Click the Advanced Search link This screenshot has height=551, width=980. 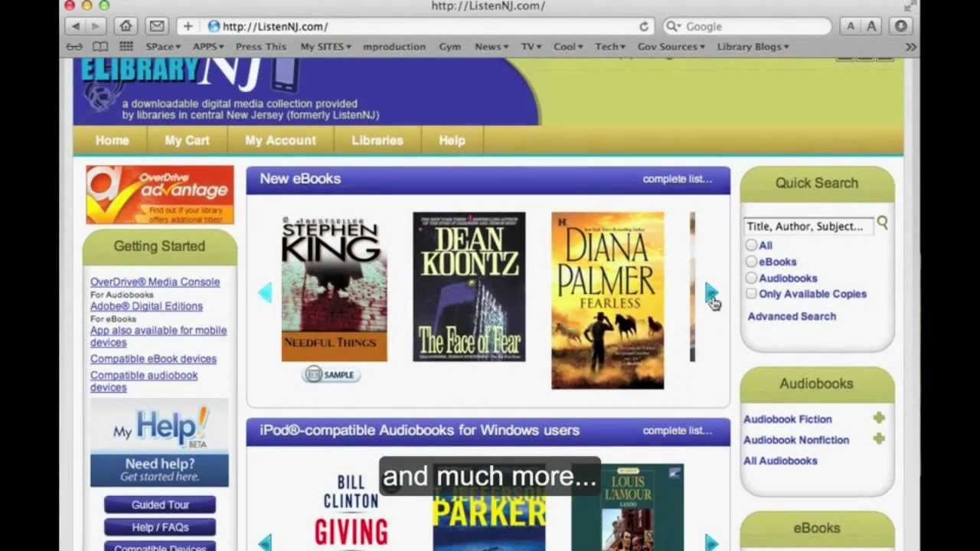pos(792,316)
